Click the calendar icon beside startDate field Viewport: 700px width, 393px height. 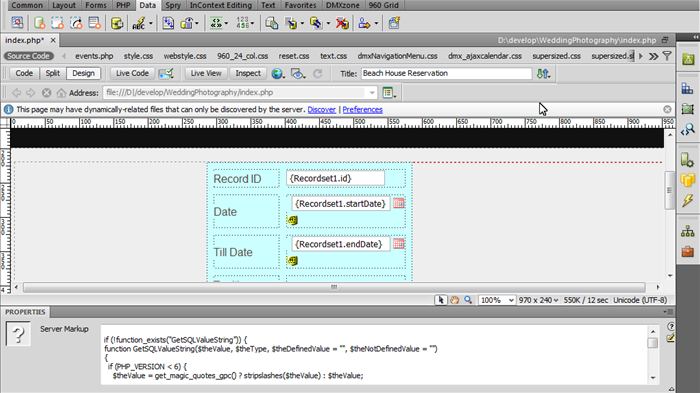tap(399, 203)
